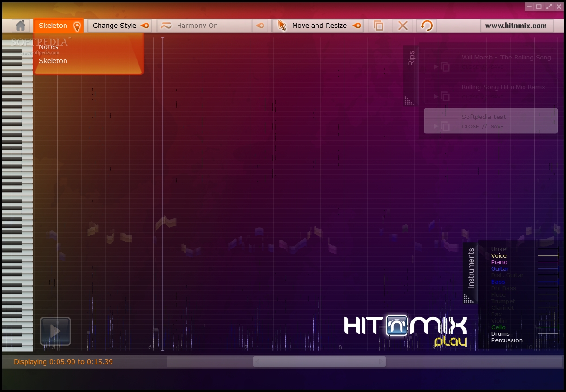Image resolution: width=566 pixels, height=392 pixels.
Task: Toggle the Drums instrument
Action: coord(500,334)
